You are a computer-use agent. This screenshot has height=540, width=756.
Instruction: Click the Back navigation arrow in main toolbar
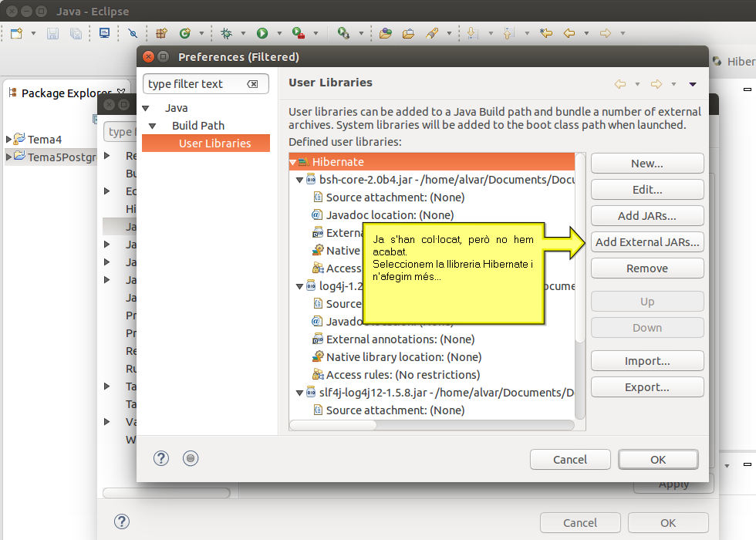point(569,33)
